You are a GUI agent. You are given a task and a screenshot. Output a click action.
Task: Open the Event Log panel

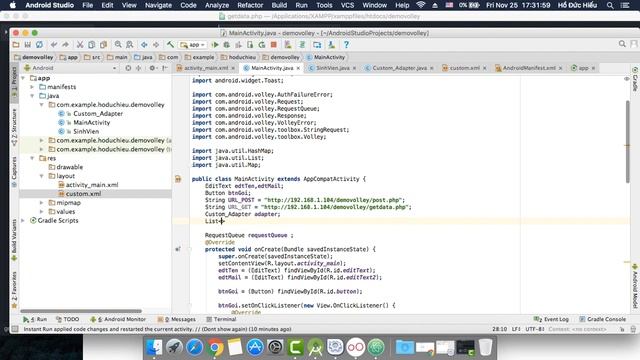pos(551,319)
